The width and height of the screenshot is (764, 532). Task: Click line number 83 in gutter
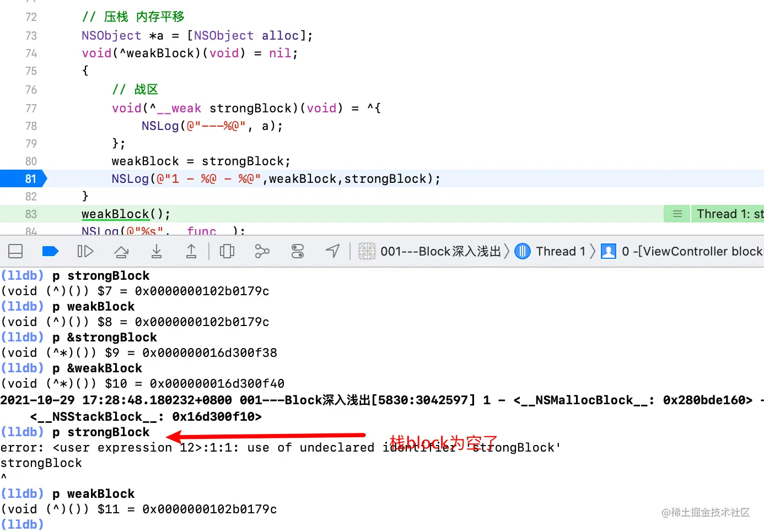[31, 214]
